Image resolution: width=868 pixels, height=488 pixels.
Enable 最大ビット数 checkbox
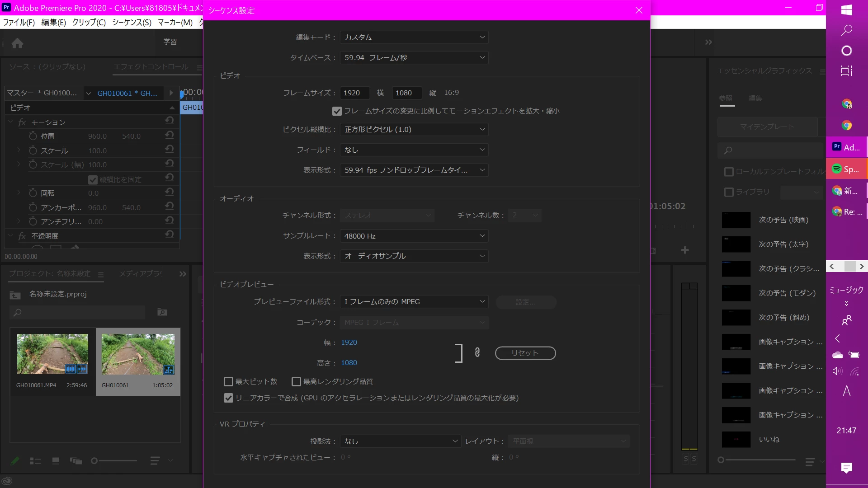229,382
